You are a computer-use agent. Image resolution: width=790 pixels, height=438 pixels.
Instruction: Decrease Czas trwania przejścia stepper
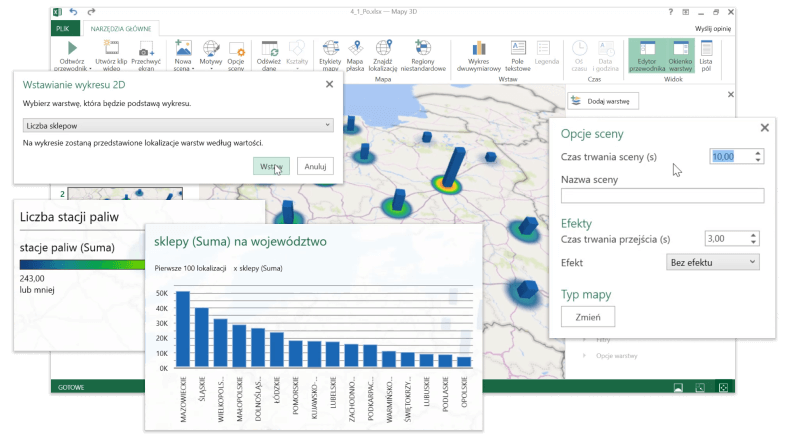click(753, 242)
